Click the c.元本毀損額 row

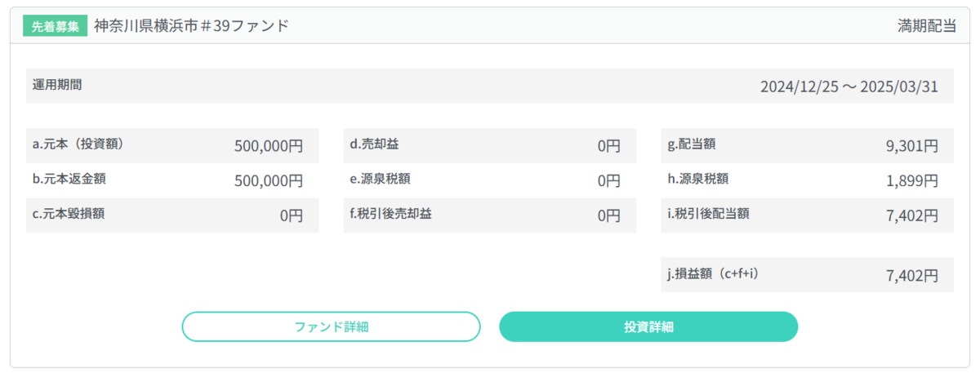(x=172, y=215)
